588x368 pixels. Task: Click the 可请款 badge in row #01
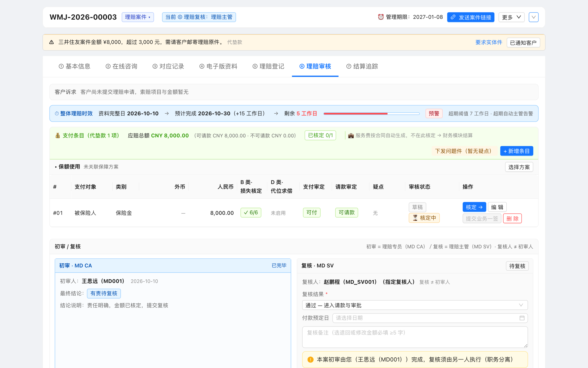pos(347,213)
